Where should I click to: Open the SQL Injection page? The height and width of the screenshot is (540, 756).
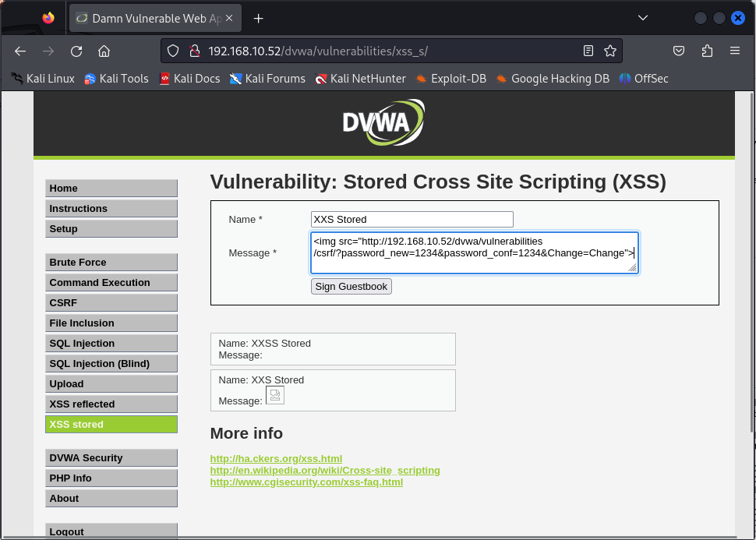click(x=111, y=344)
